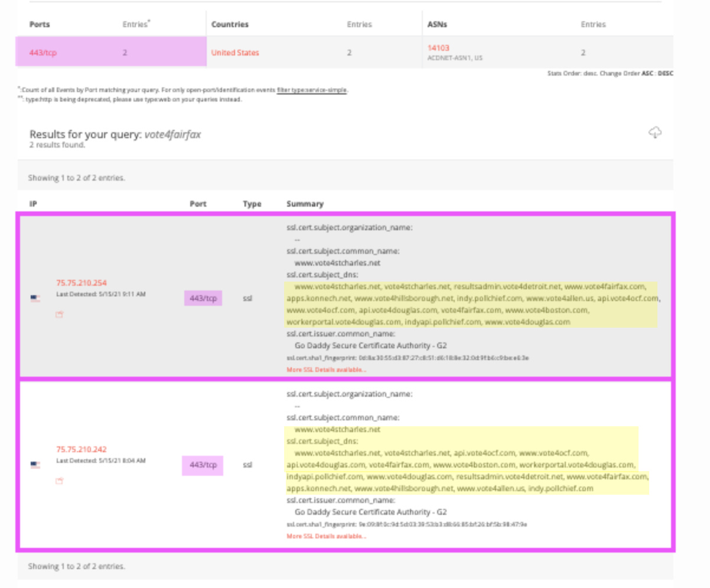Click Go Daddy issuer name in first result
710x588 pixels.
[x=370, y=346]
